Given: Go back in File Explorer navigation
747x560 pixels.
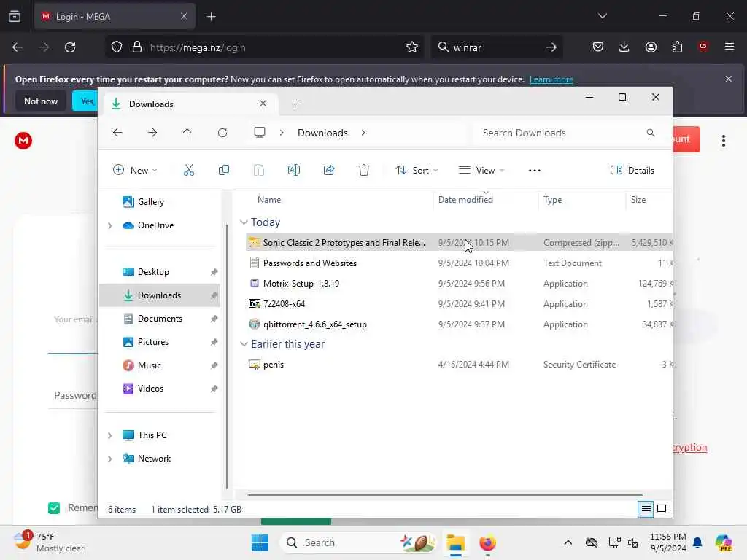Looking at the screenshot, I should 117,133.
